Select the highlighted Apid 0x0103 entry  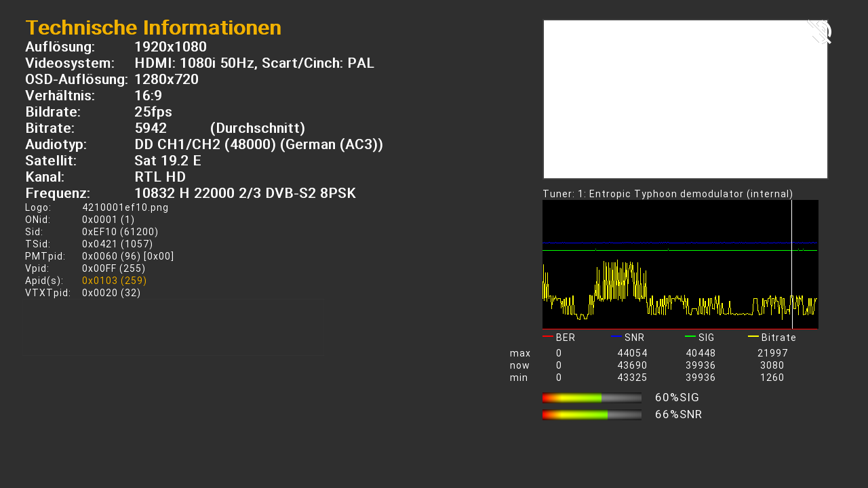click(114, 281)
